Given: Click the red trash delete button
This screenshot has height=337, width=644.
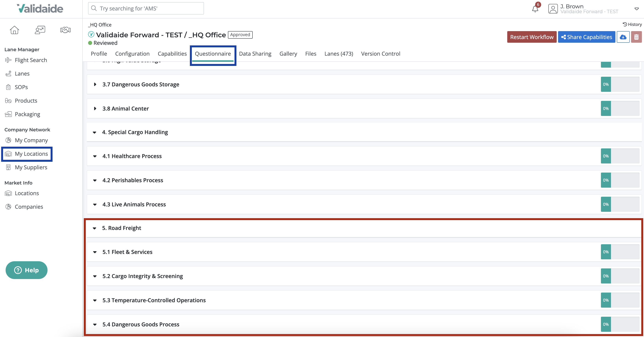Looking at the screenshot, I should [636, 37].
